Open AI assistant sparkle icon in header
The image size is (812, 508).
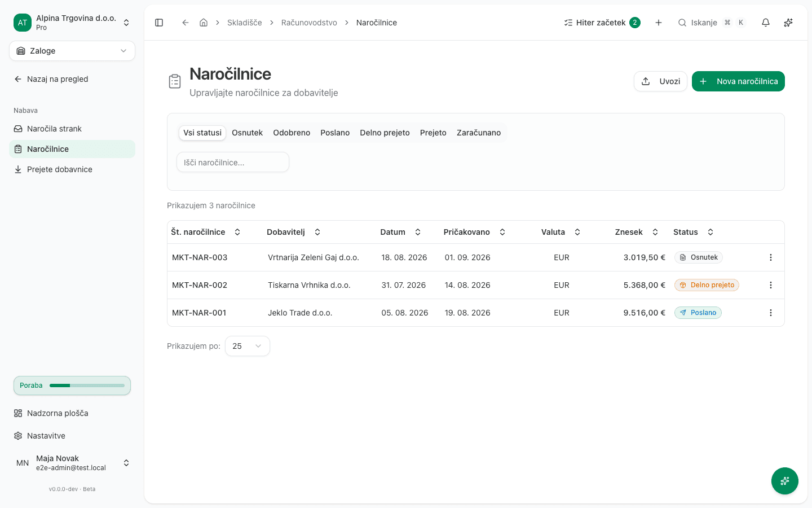[788, 23]
